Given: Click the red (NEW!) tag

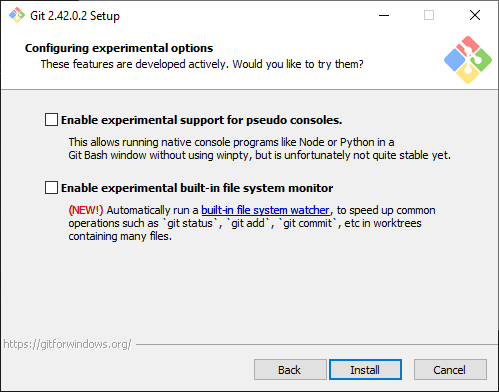Looking at the screenshot, I should point(86,210).
